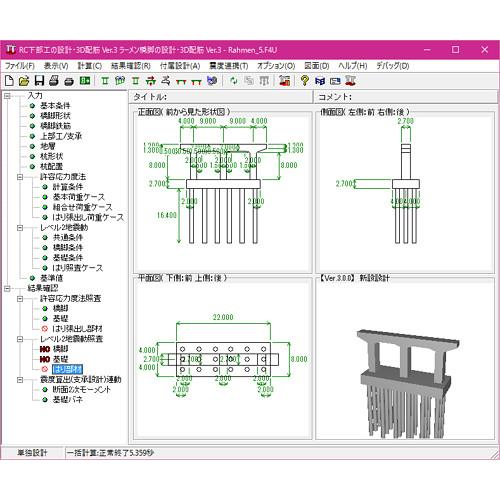Click the grayed-out pier frame icon
500x500 pixels.
coord(264,81)
